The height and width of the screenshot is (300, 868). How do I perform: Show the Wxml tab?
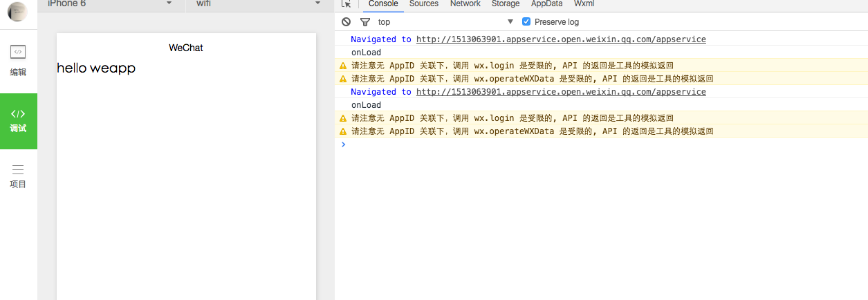pyautogui.click(x=584, y=3)
